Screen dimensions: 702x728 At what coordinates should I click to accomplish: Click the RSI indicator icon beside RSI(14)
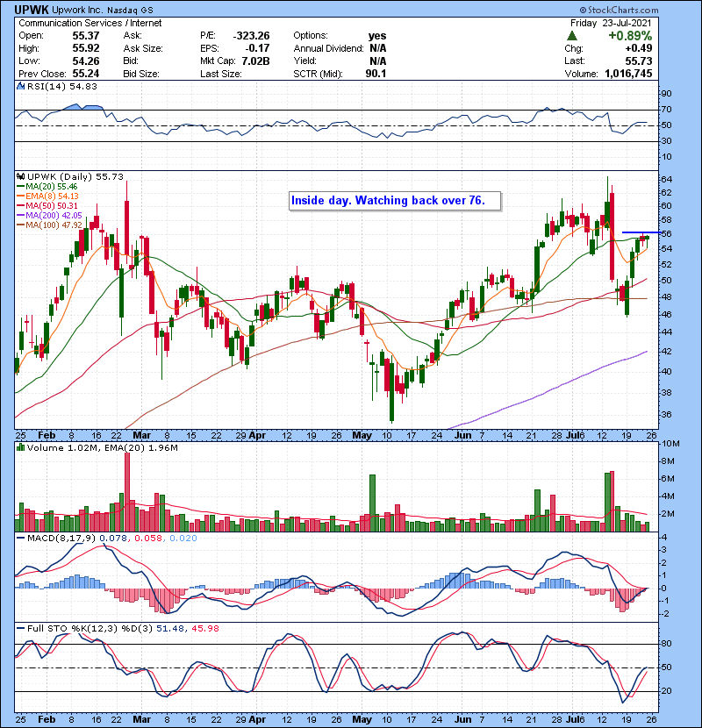click(x=20, y=86)
